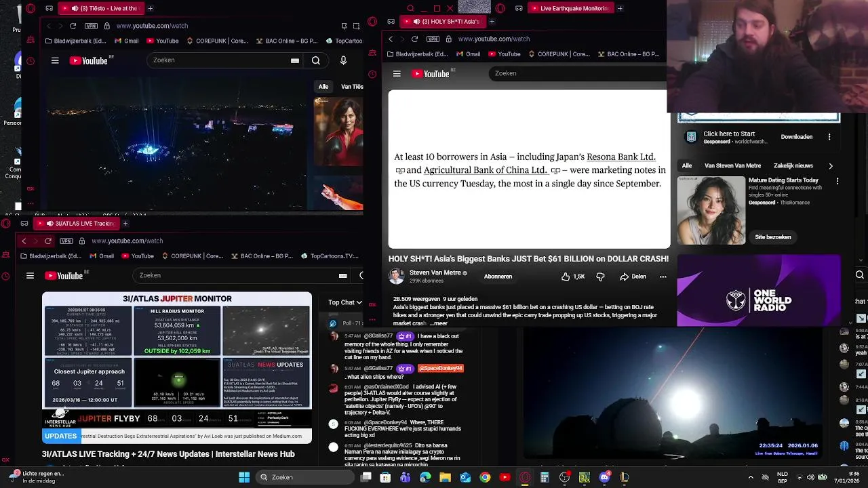
Task: Open options for Mature Dating Starts Today ad
Action: (837, 181)
